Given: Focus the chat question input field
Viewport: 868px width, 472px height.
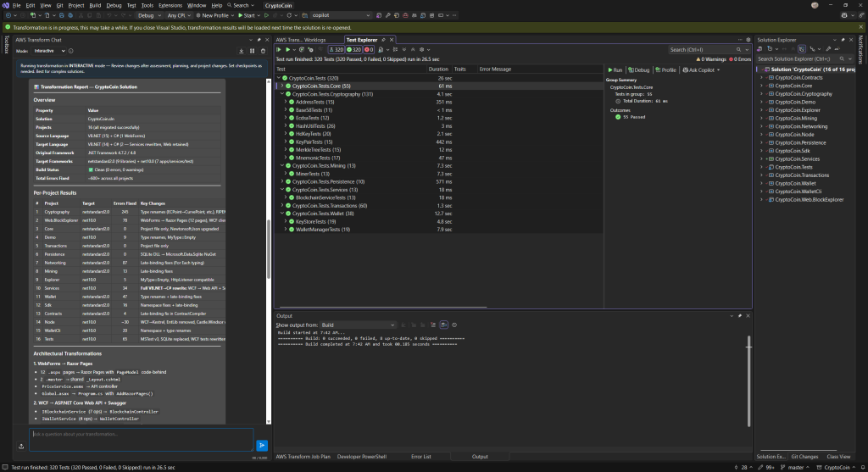Looking at the screenshot, I should [142, 439].
